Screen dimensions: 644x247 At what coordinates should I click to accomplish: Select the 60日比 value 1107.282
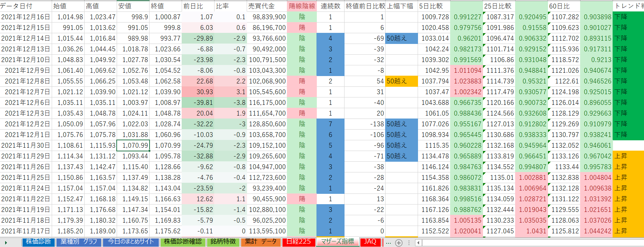(x=564, y=17)
